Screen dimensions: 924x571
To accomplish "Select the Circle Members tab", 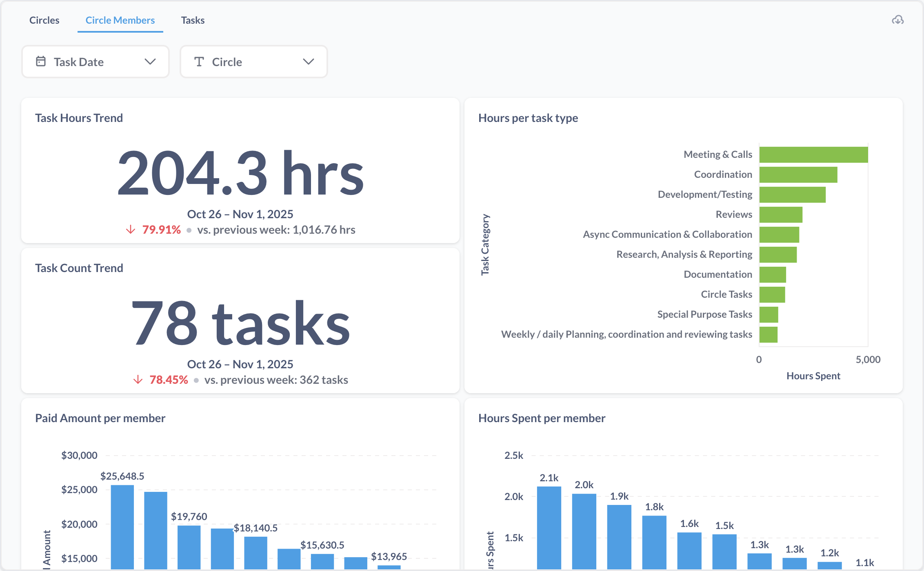I will [x=120, y=20].
